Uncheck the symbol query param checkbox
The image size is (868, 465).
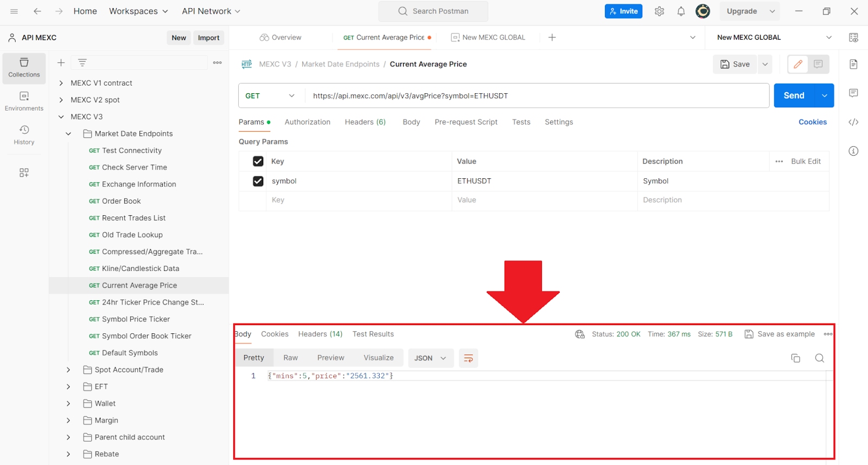click(x=258, y=181)
